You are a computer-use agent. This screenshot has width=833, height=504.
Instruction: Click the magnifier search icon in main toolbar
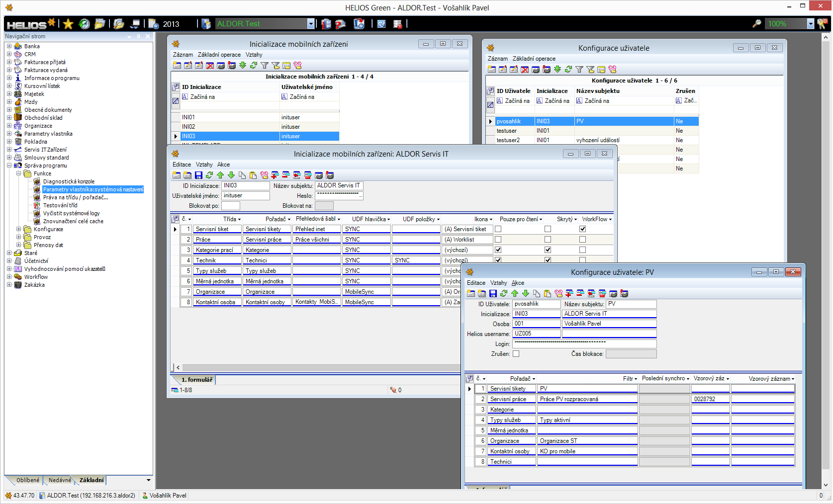[x=118, y=23]
